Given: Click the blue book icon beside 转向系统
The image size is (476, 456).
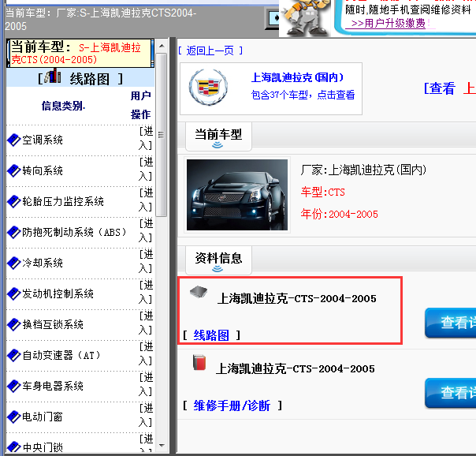Looking at the screenshot, I should click(13, 170).
